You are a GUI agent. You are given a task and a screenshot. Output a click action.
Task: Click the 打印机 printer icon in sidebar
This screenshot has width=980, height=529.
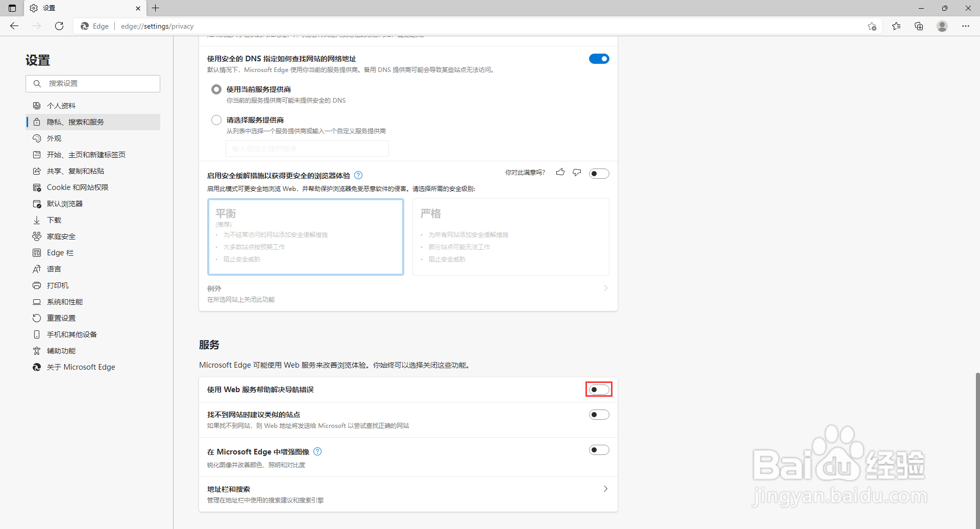pyautogui.click(x=37, y=285)
